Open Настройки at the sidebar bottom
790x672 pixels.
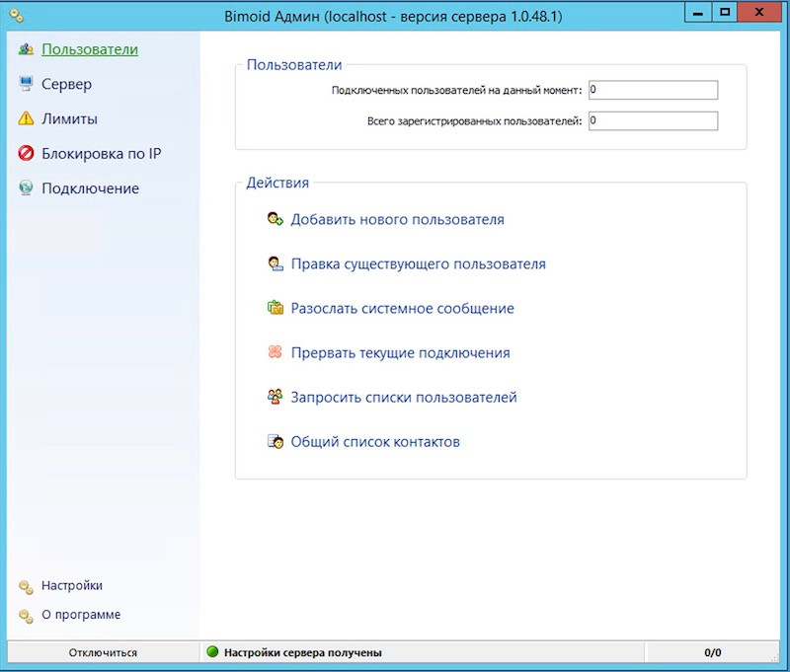[x=71, y=586]
